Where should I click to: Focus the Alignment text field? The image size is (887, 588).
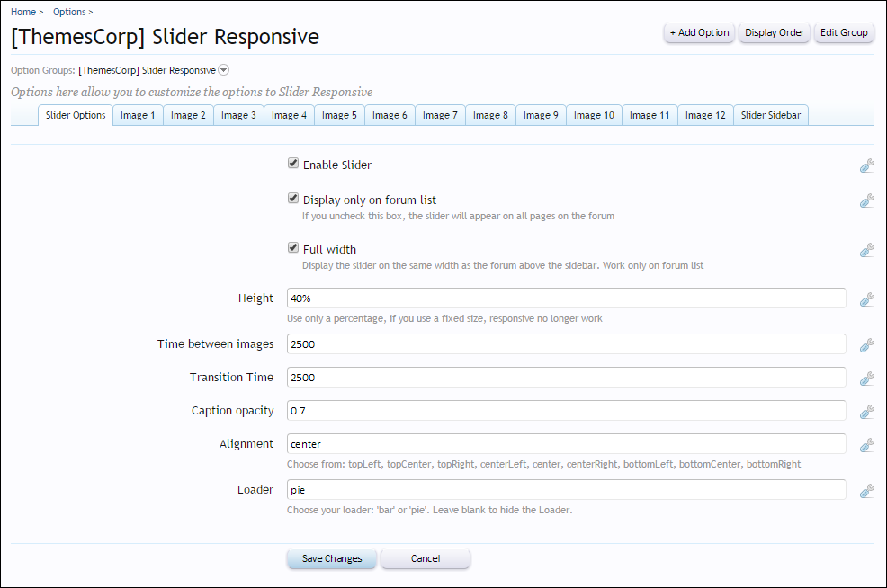pyautogui.click(x=566, y=444)
